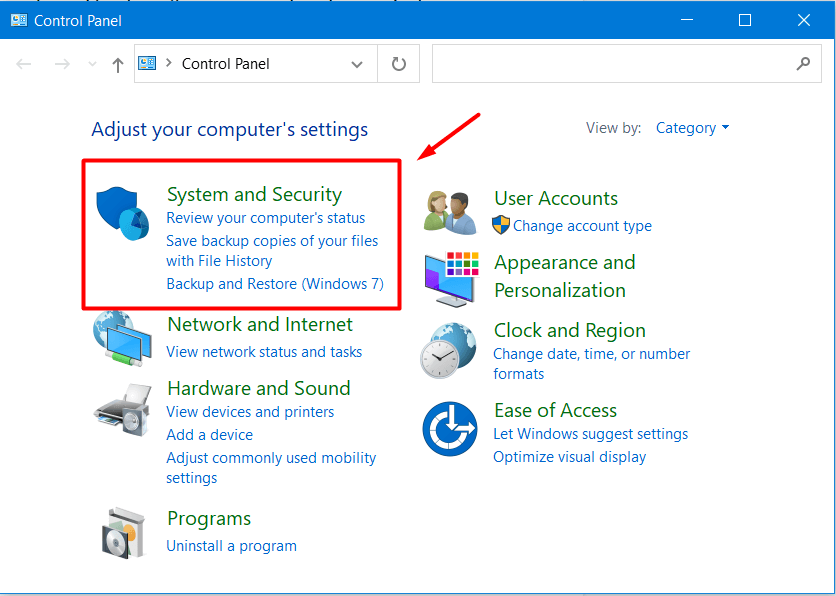Image resolution: width=836 pixels, height=596 pixels.
Task: Click the Control Panel address bar icon
Action: [147, 63]
